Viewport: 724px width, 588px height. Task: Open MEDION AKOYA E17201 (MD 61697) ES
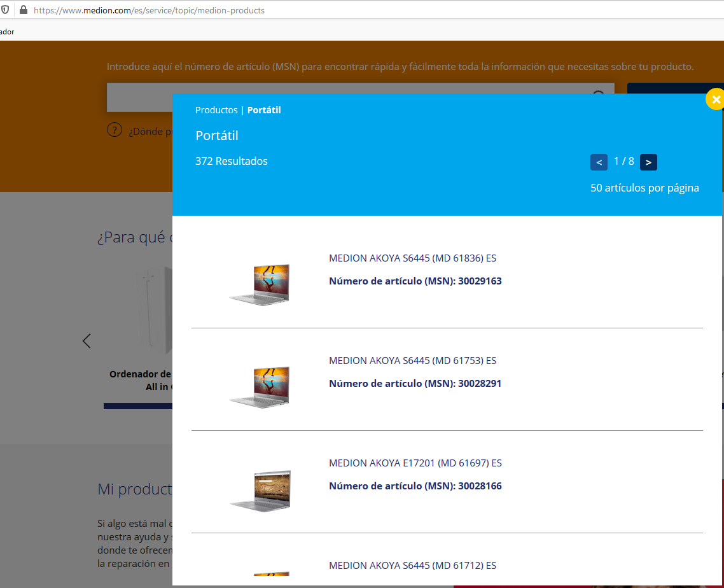[x=415, y=463]
